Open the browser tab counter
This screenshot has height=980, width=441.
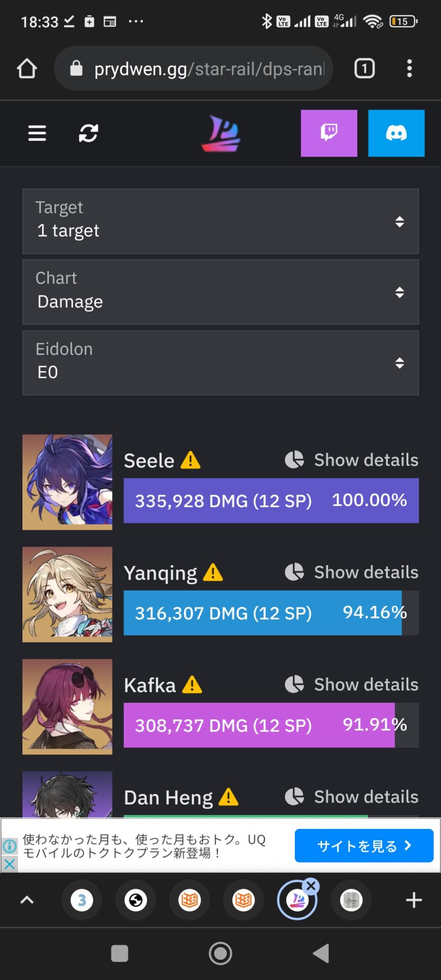(x=364, y=68)
